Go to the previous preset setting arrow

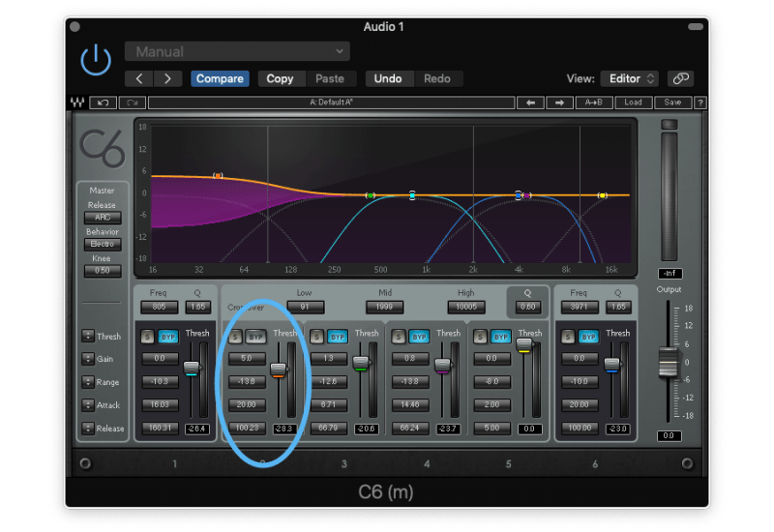click(x=139, y=79)
